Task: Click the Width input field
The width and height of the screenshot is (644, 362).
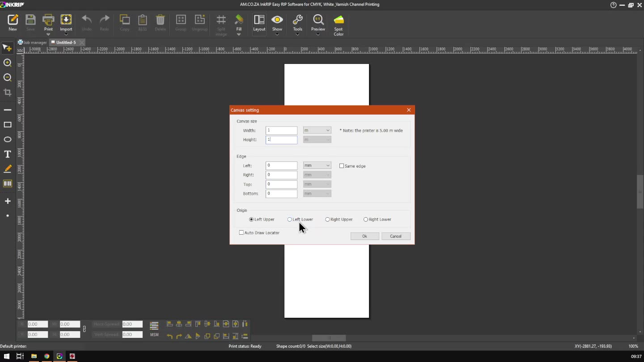Action: click(x=281, y=130)
